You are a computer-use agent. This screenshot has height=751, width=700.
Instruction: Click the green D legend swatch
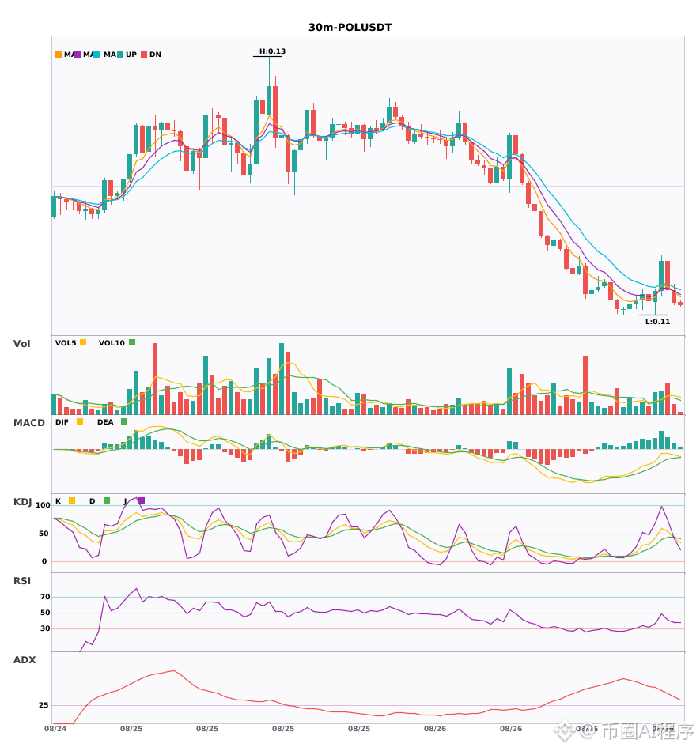(107, 500)
